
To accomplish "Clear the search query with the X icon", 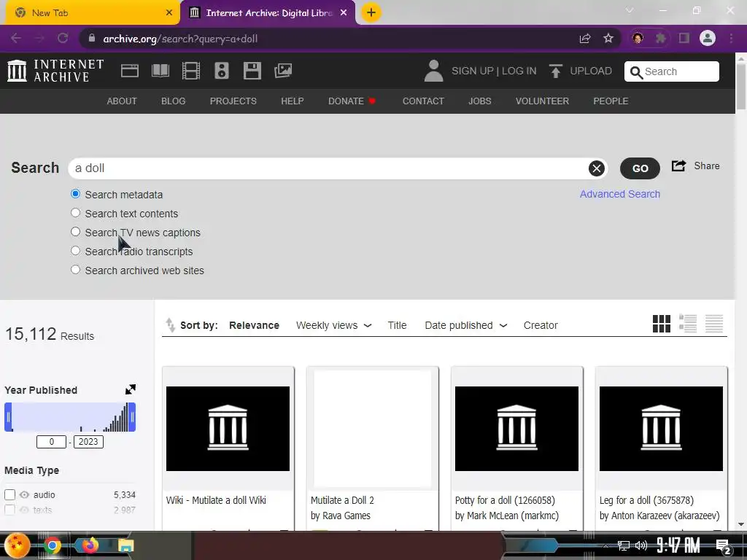I will pos(597,168).
